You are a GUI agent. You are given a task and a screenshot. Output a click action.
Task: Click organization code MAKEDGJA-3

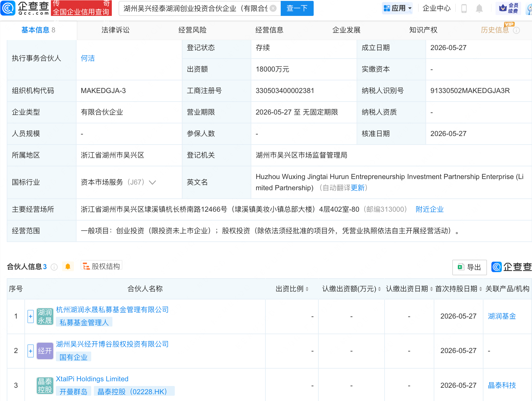103,91
